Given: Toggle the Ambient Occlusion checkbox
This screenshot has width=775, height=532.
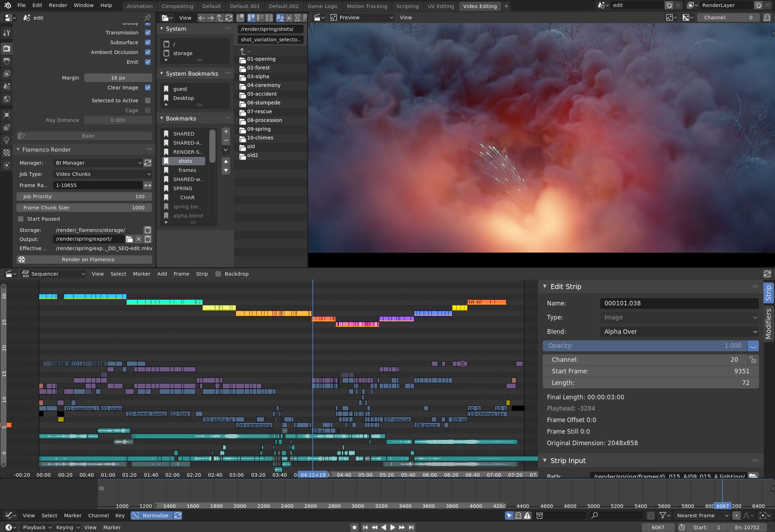Looking at the screenshot, I should [148, 52].
